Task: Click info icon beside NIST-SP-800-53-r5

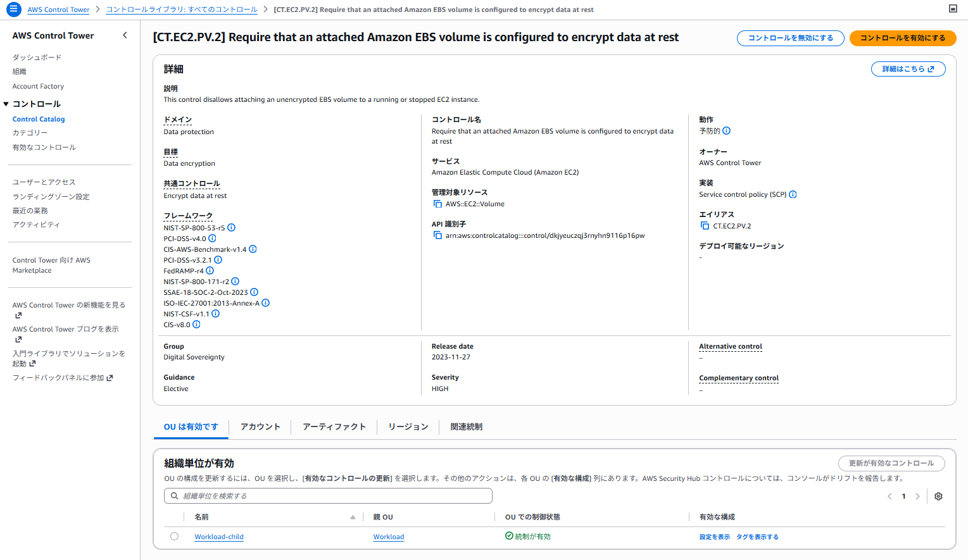Action: (231, 228)
